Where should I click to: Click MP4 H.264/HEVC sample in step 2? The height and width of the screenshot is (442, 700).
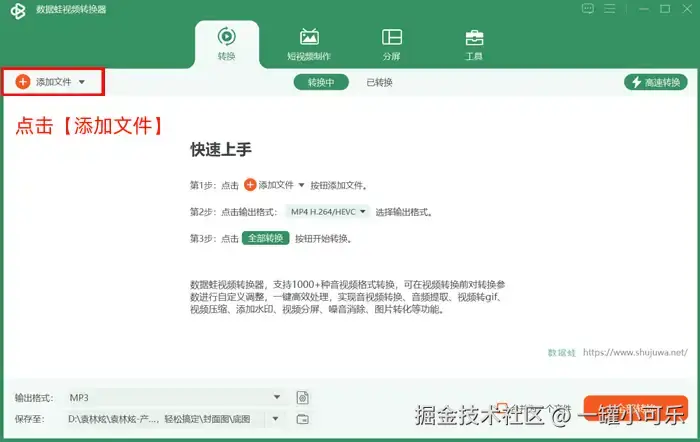[329, 212]
